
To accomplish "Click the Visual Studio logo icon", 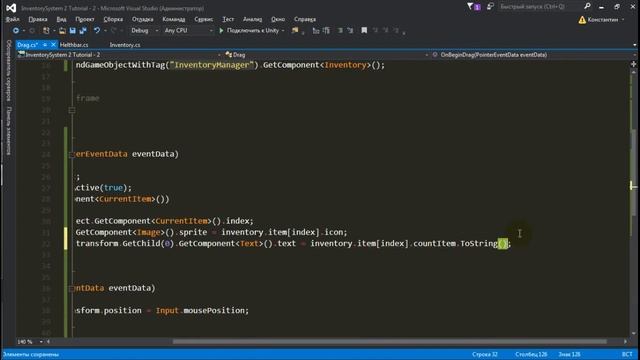I will [x=11, y=8].
